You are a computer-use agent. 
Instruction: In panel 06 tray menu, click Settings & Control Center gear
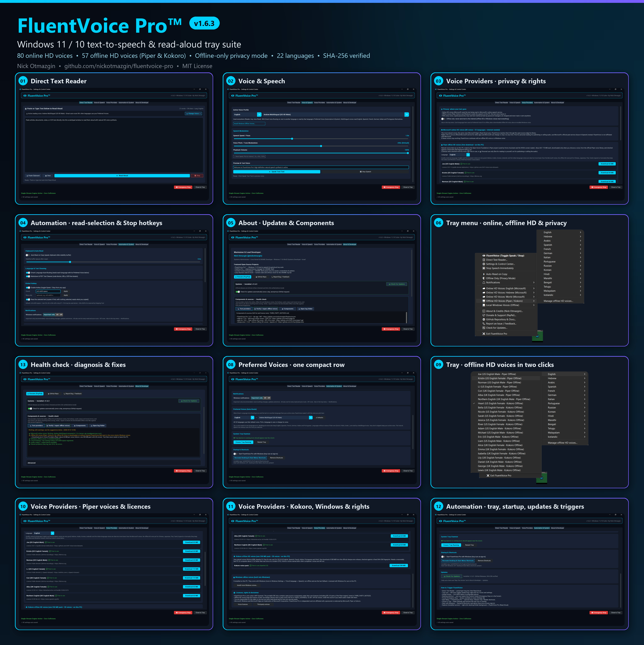(484, 264)
